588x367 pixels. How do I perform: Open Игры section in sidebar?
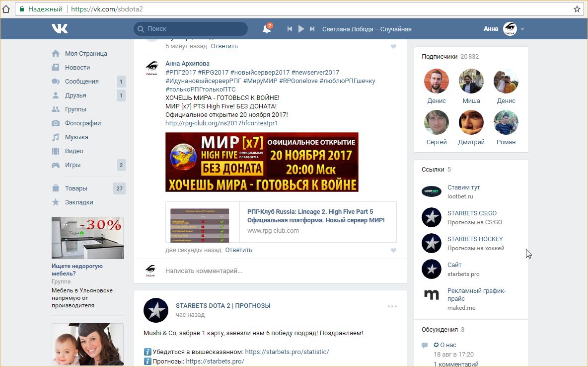73,165
